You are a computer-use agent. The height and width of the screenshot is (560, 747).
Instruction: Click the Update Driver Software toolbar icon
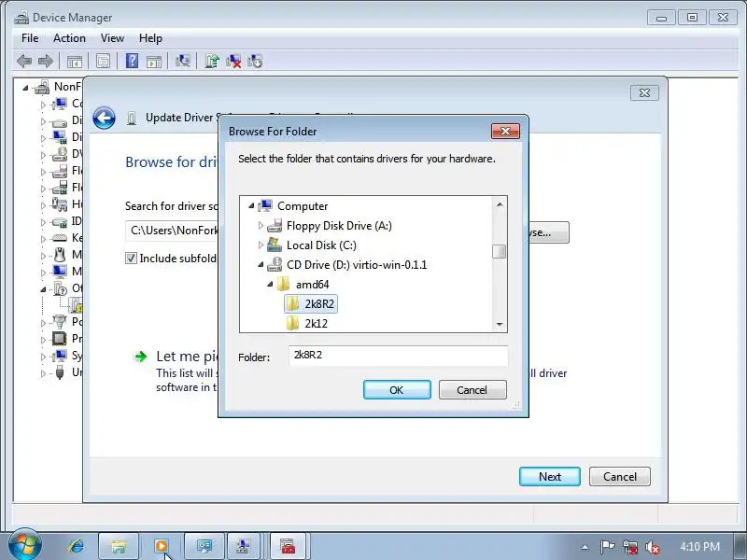coord(212,61)
